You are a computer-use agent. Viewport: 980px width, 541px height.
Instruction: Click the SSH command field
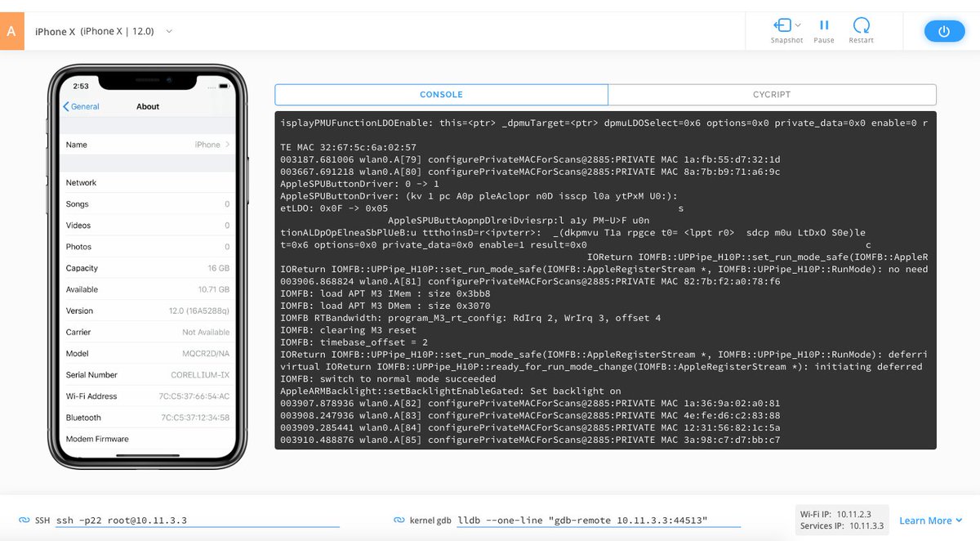pos(197,521)
